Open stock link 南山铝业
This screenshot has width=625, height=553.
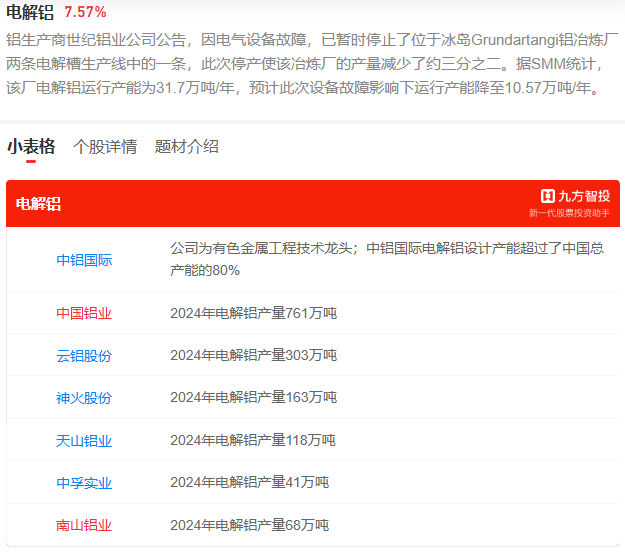tap(84, 525)
